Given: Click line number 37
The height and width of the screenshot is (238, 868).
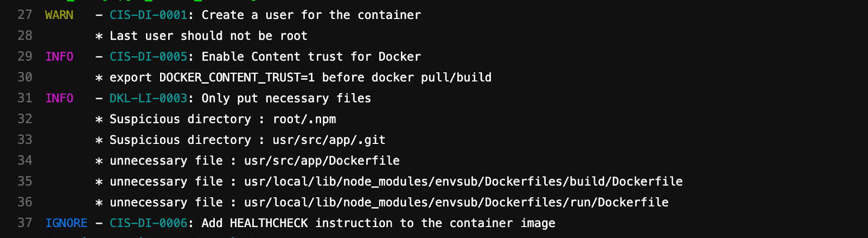Looking at the screenshot, I should [25, 223].
